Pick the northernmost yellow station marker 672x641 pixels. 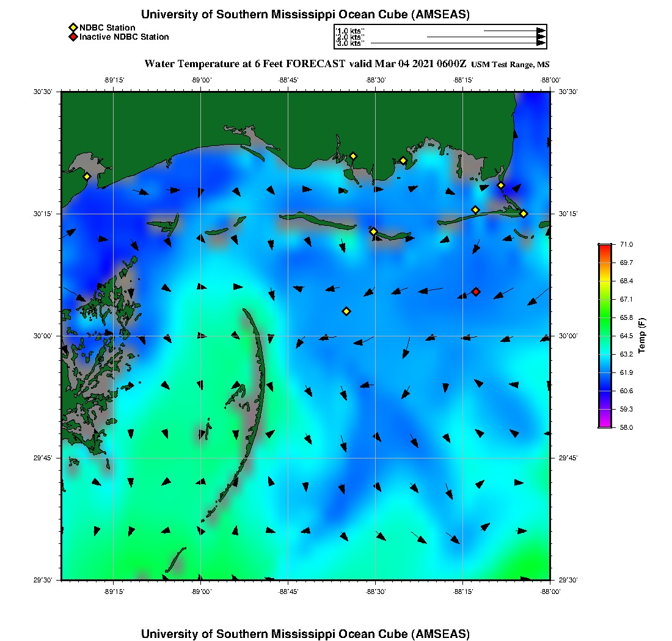352,156
